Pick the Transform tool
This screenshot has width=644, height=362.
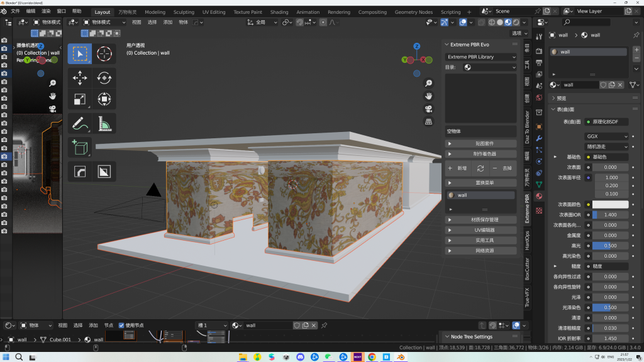tap(104, 99)
